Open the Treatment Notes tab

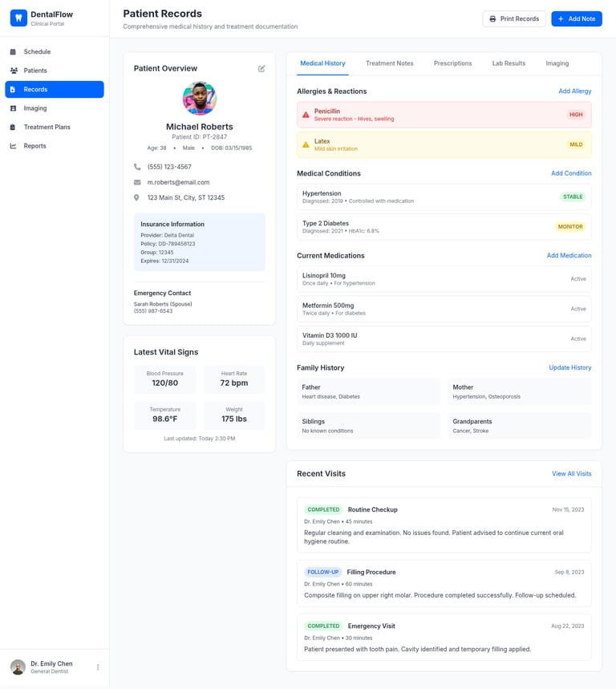click(389, 63)
